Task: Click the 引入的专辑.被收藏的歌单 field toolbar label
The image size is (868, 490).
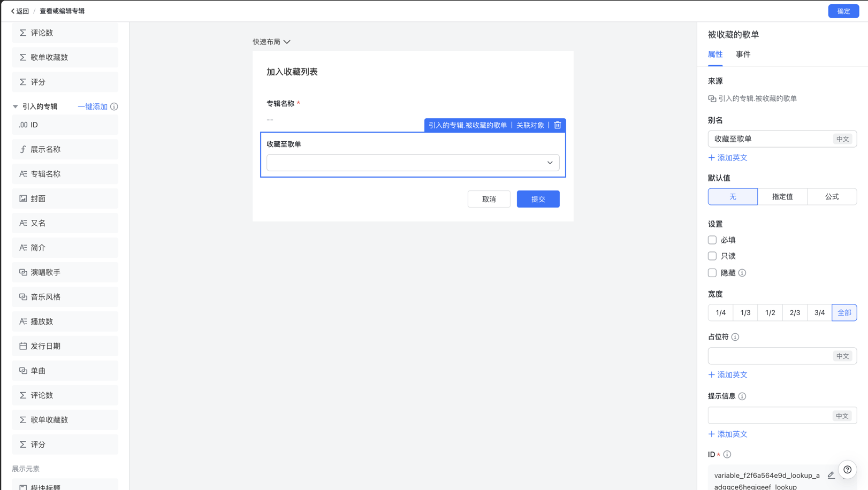Action: 468,125
